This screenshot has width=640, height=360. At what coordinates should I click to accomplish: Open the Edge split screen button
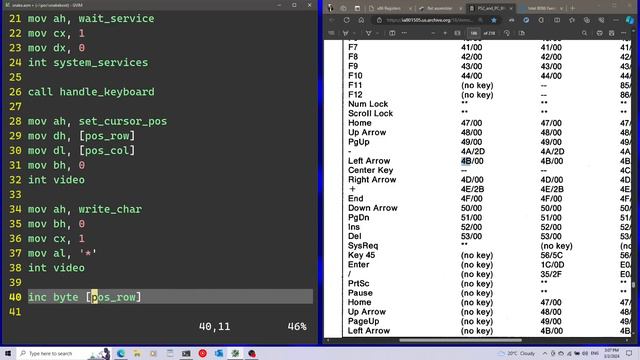coord(557,20)
